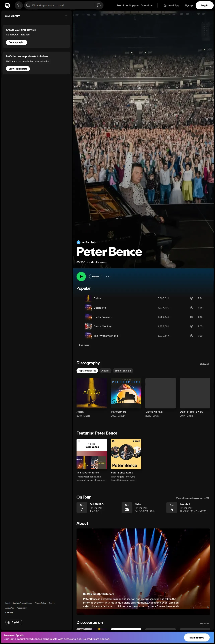Open Don't Stop Me Now single card
The width and height of the screenshot is (215, 644).
(195, 398)
